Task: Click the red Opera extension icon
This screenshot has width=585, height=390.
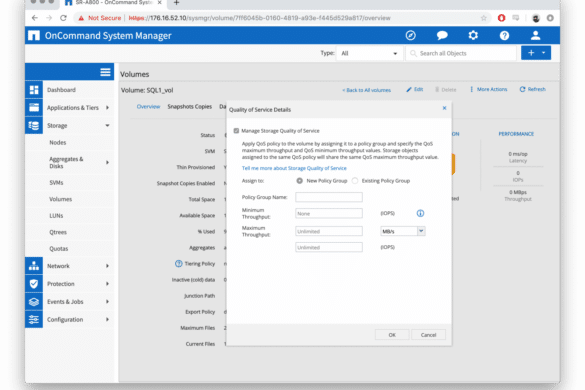Action: coord(501,18)
